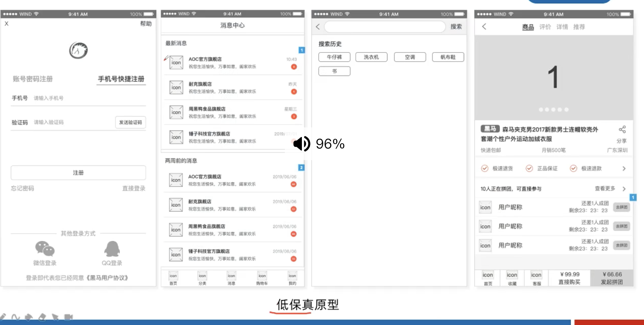
Task: Click ￥66.66 发起拼团
Action: pyautogui.click(x=612, y=278)
